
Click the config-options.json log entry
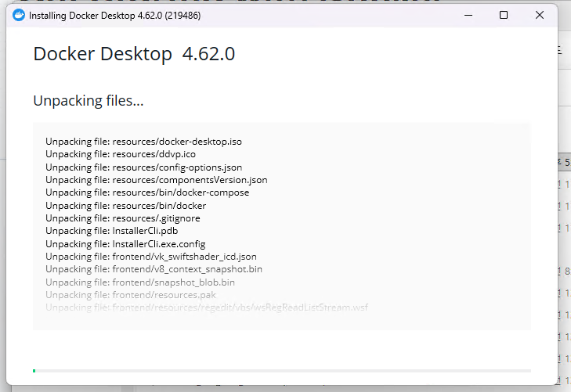coord(143,167)
